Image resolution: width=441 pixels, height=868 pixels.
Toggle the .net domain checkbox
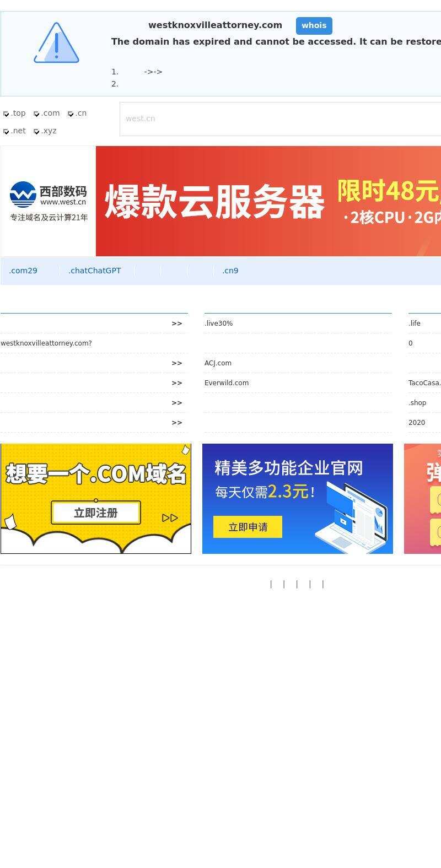[6, 132]
